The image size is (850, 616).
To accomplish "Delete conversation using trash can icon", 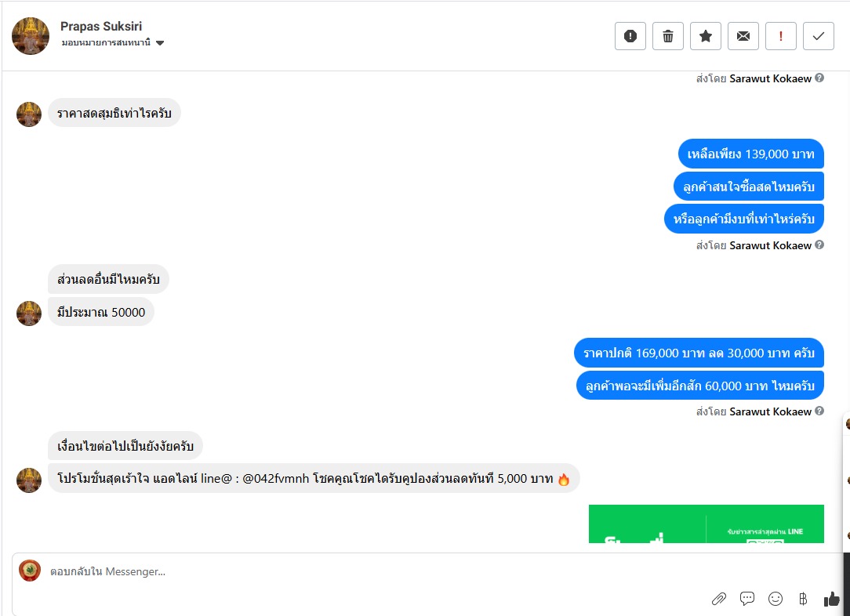I will point(668,36).
